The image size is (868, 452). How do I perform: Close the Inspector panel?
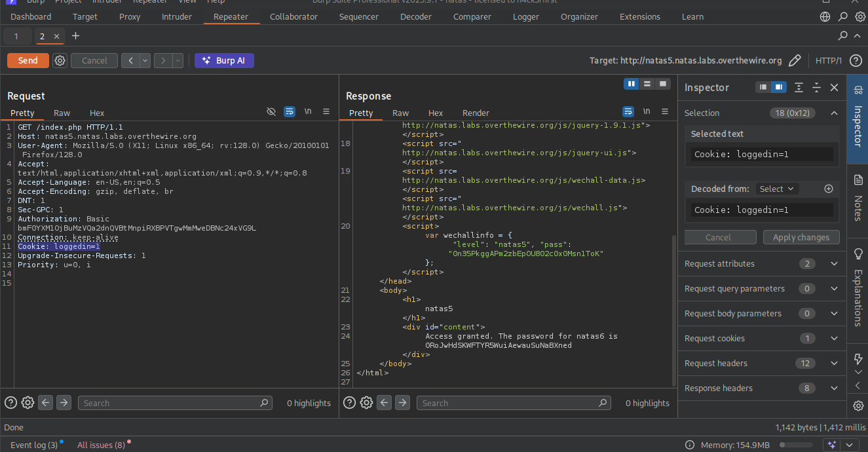(834, 87)
